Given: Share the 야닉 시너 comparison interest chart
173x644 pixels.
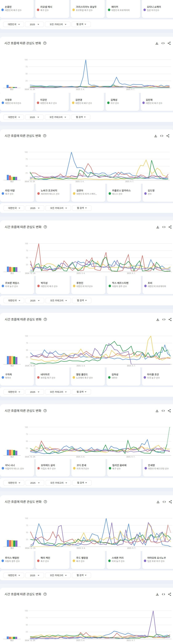Looking at the screenshot, I should click(x=171, y=502).
